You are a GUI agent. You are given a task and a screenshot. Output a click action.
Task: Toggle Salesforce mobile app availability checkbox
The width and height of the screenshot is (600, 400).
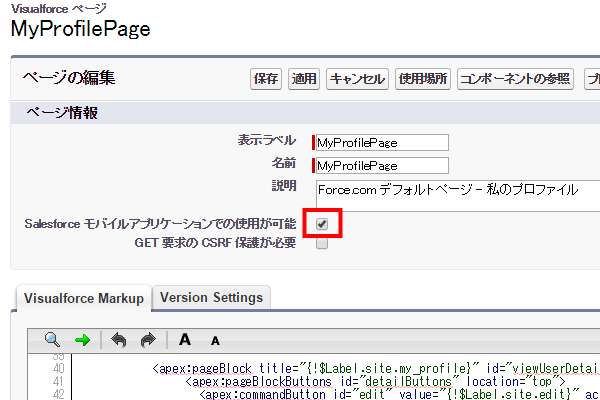tap(322, 224)
